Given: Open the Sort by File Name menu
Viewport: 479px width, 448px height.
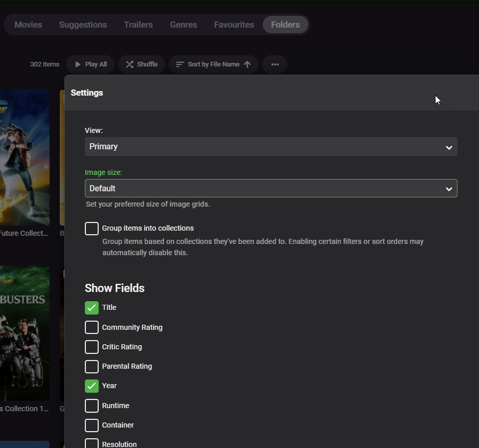Looking at the screenshot, I should point(213,64).
